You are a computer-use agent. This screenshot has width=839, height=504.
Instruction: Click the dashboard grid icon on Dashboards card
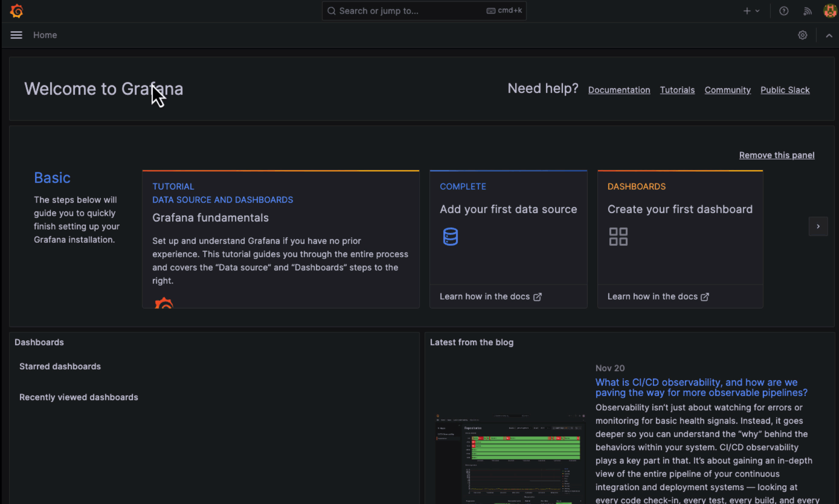618,236
